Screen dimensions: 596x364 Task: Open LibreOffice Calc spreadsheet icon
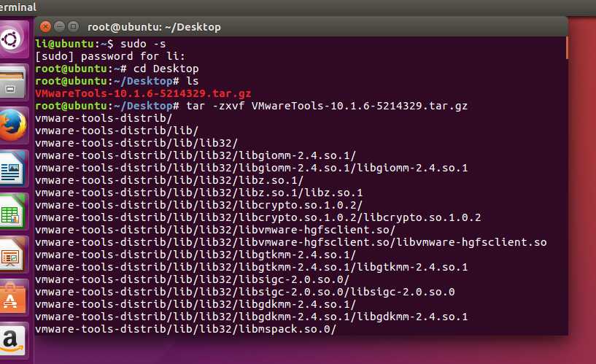(12, 212)
